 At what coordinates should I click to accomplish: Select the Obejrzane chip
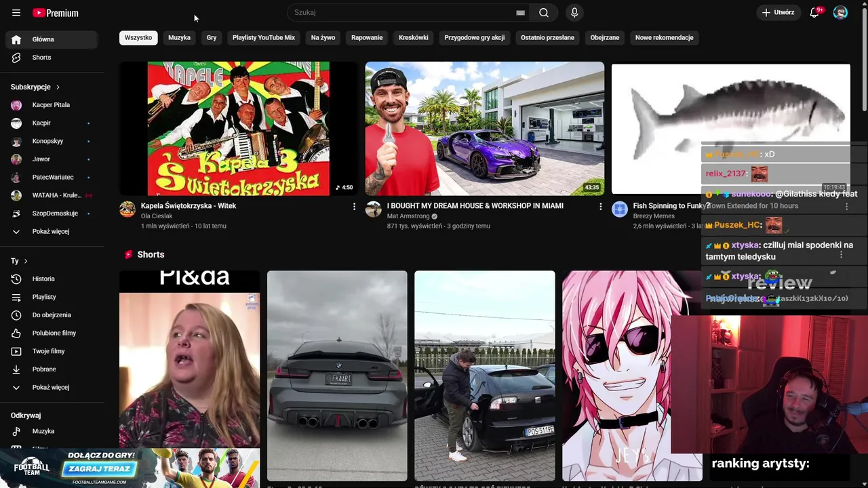pyautogui.click(x=605, y=38)
